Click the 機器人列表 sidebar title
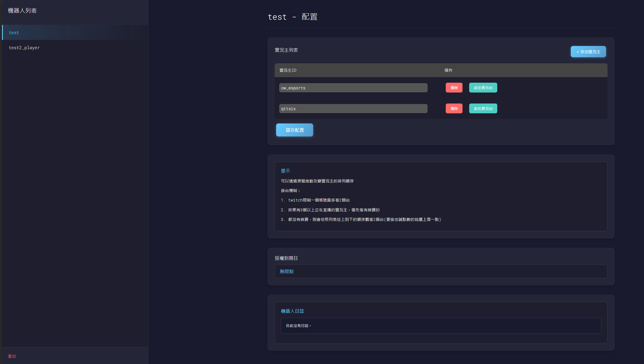The image size is (644, 364). [22, 10]
